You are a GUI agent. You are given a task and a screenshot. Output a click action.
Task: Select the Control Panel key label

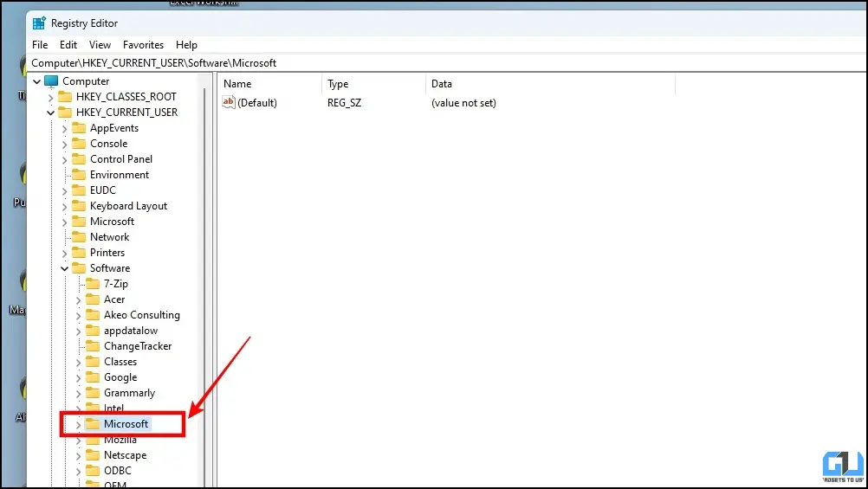(121, 158)
